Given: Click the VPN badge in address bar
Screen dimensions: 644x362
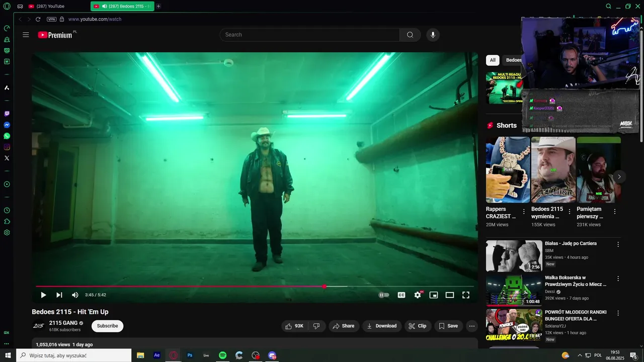Looking at the screenshot, I should pyautogui.click(x=51, y=19).
